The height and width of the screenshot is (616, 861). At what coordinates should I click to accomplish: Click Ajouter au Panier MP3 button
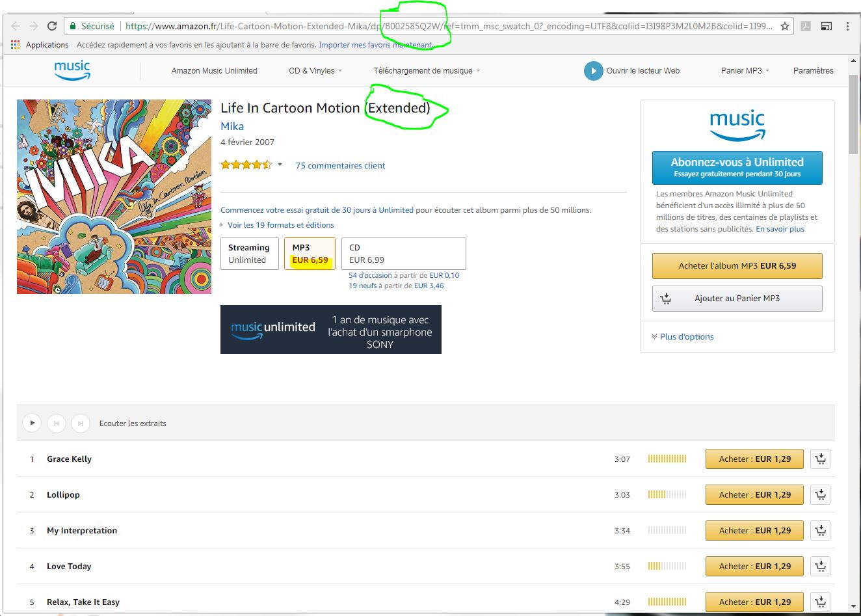pyautogui.click(x=737, y=299)
